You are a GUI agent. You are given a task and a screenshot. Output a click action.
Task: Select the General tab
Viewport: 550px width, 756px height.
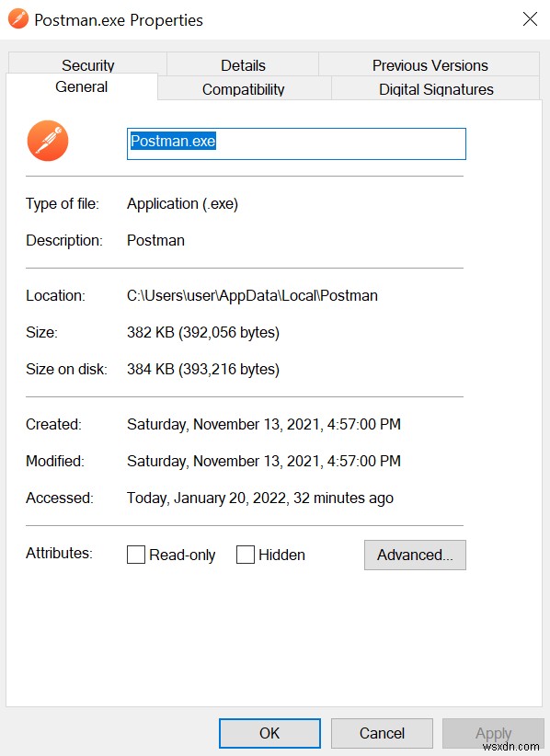[x=82, y=86]
